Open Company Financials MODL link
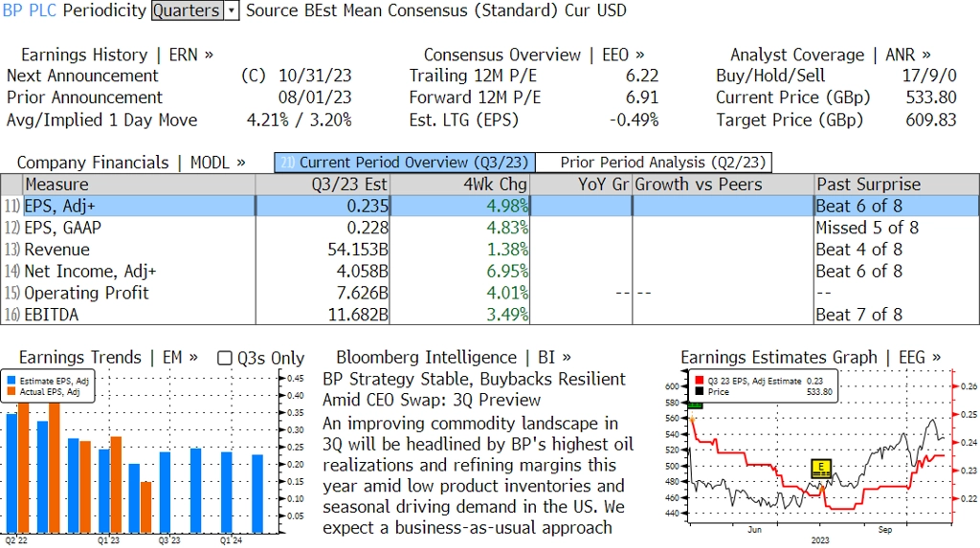Screen dimensions: 980x548 [130, 163]
